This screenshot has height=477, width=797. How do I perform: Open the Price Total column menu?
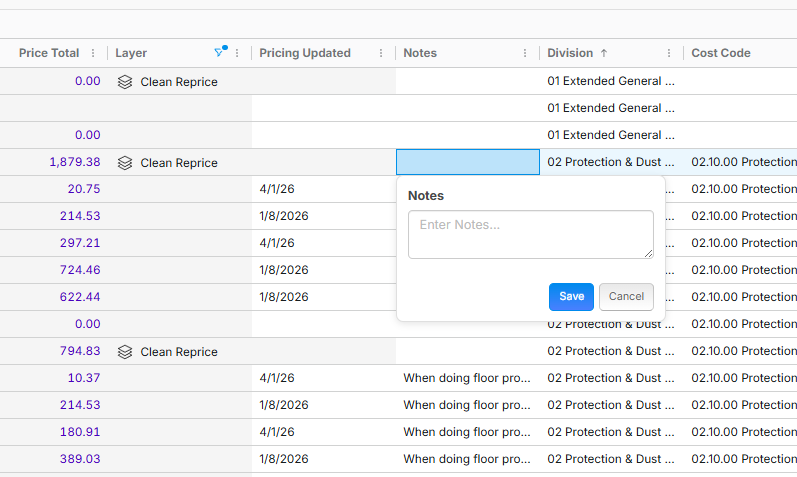pos(93,53)
